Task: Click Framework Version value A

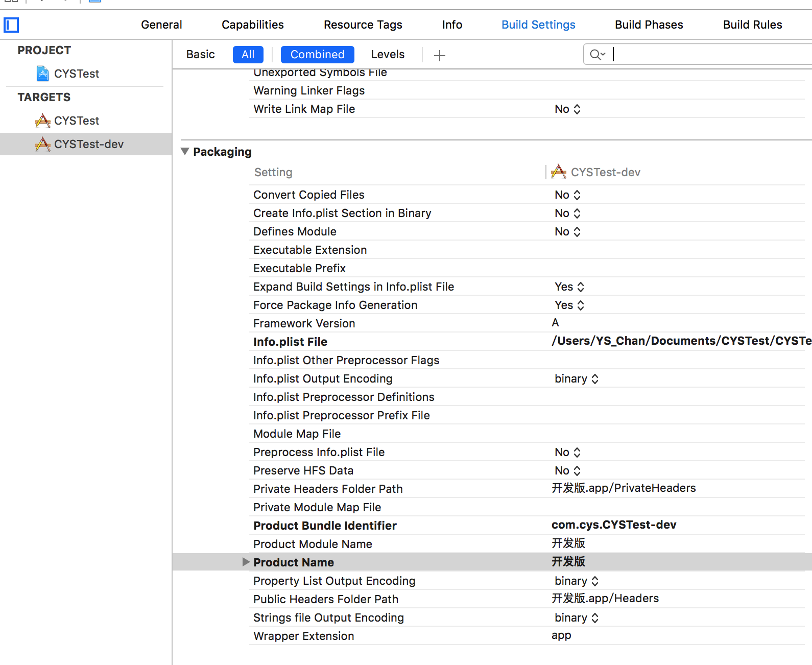Action: (x=555, y=322)
